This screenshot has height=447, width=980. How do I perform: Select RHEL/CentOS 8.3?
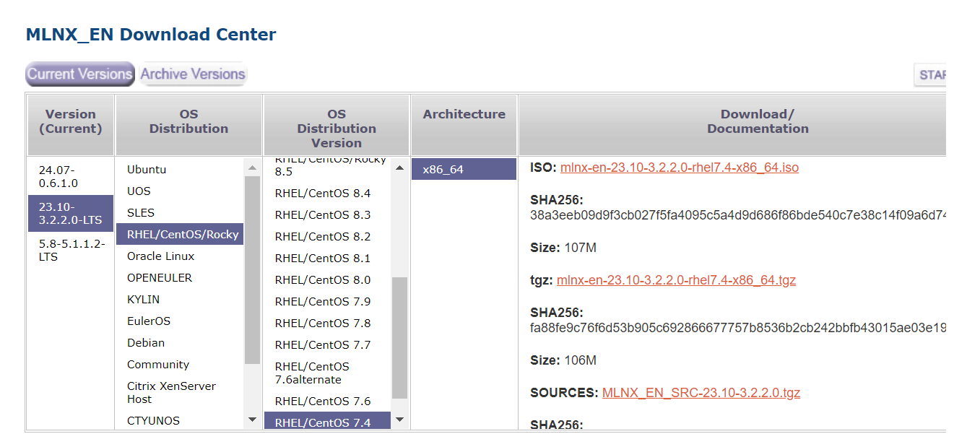328,214
